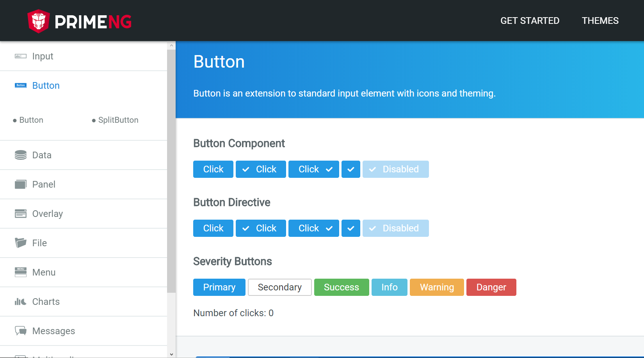Click the File folder icon
This screenshot has height=358, width=644.
pos(20,243)
